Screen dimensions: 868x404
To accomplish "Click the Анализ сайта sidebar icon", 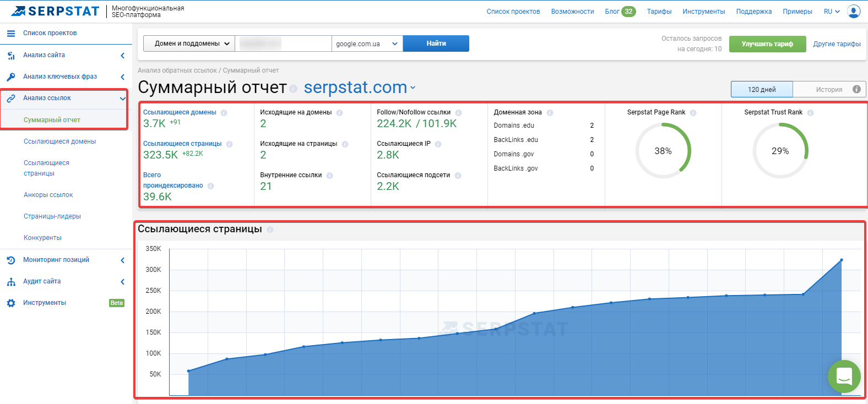I will [11, 55].
